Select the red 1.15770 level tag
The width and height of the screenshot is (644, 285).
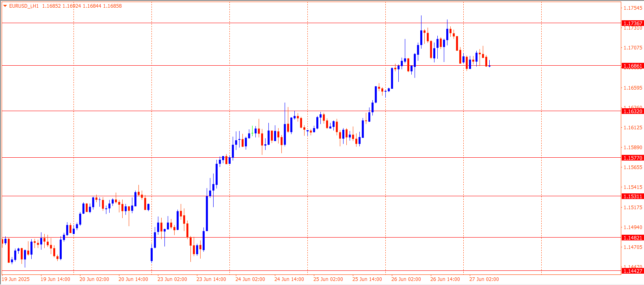[633, 158]
